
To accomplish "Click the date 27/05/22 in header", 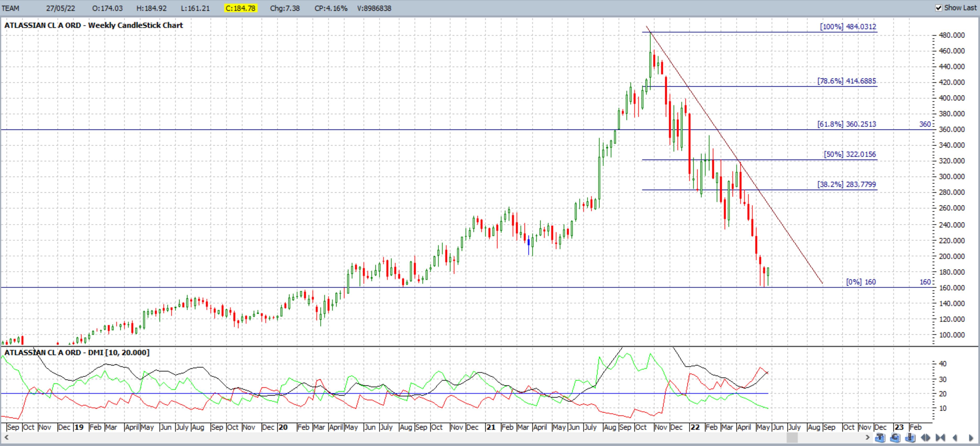I will (60, 8).
